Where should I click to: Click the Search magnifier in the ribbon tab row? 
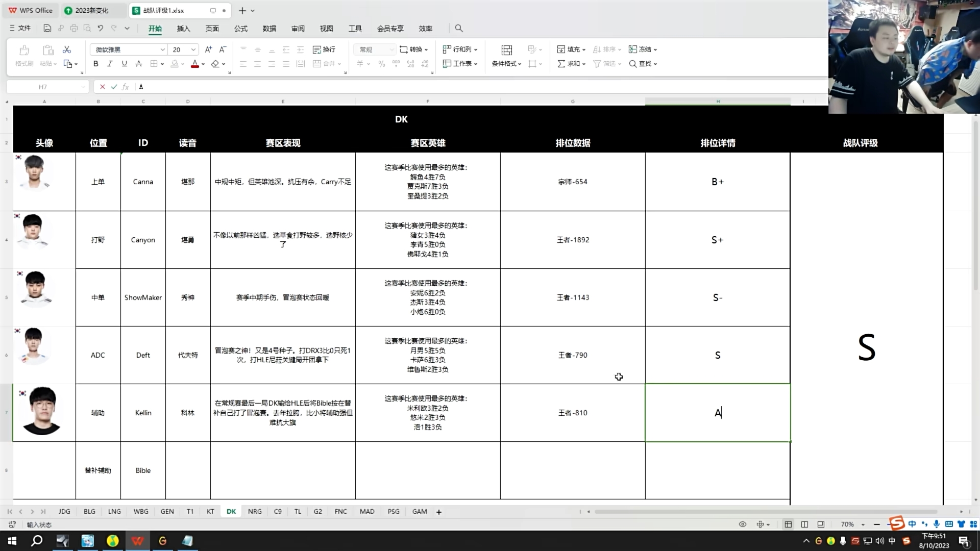(x=459, y=28)
